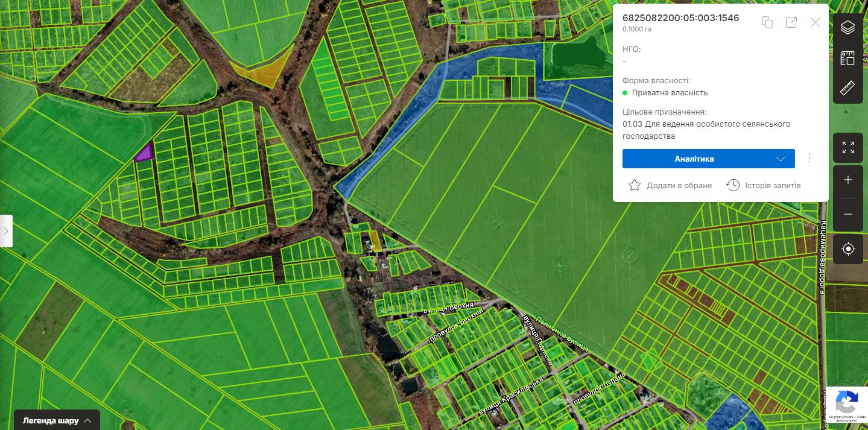Expand the collapsed left sidebar
This screenshot has width=868, height=430.
(x=6, y=231)
